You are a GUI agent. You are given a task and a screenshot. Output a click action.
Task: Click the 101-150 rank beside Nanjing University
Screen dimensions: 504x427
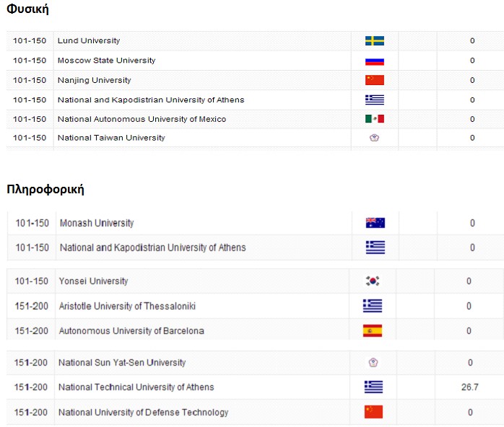tap(30, 80)
